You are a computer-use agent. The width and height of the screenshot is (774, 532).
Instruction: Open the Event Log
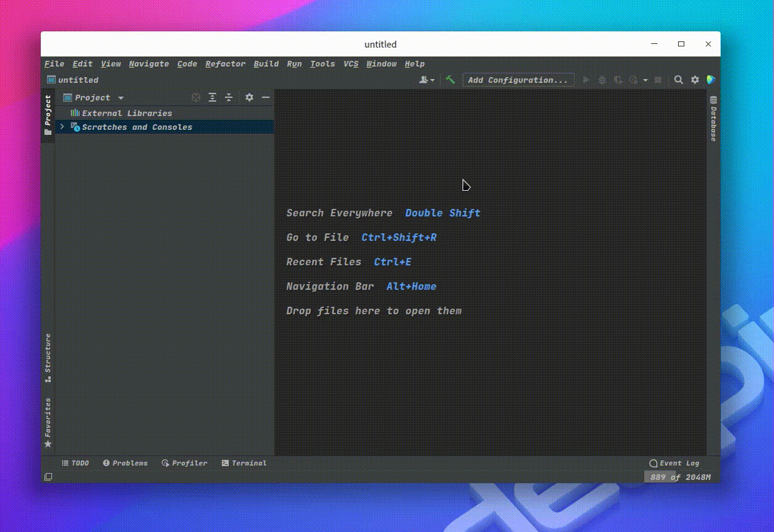[674, 463]
